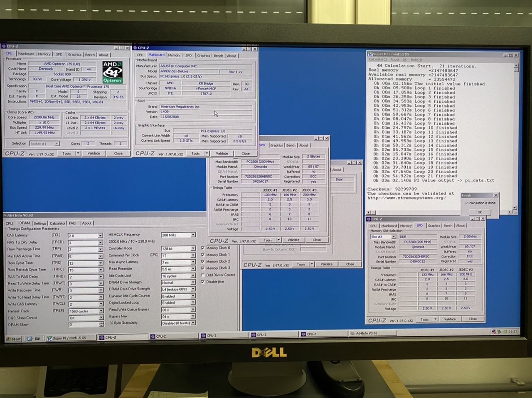Click the Super PI title bar icon
The image size is (532, 398).
coord(370,54)
